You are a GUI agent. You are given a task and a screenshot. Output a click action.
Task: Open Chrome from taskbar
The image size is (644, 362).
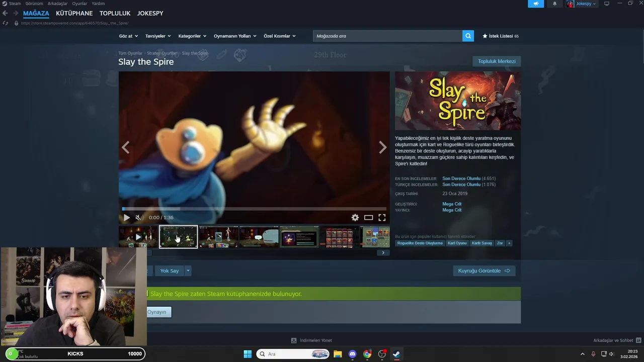pyautogui.click(x=367, y=354)
